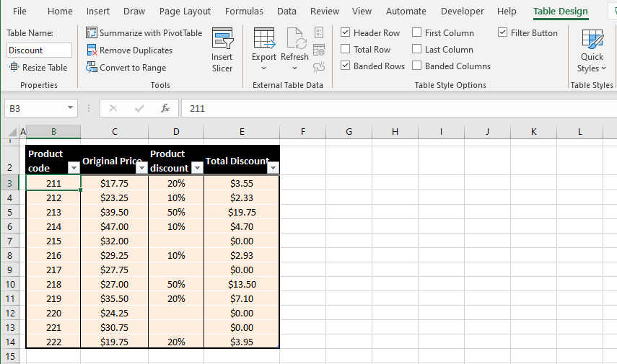This screenshot has height=364, width=617.
Task: Open the Page Layout tab
Action: (185, 12)
